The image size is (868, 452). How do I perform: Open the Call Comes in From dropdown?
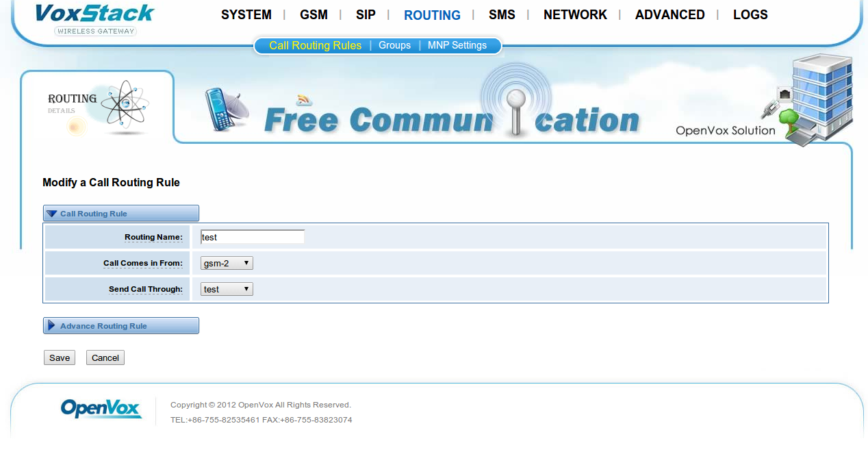(227, 263)
